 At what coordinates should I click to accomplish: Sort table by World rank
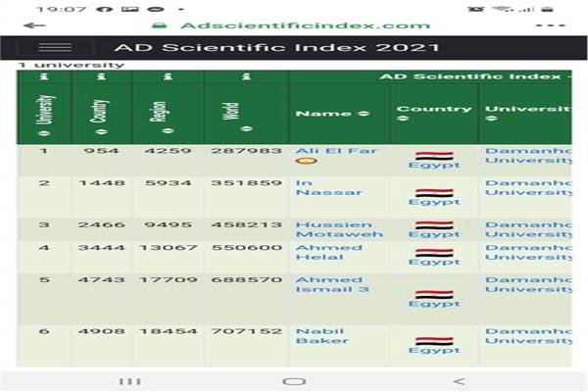246,128
